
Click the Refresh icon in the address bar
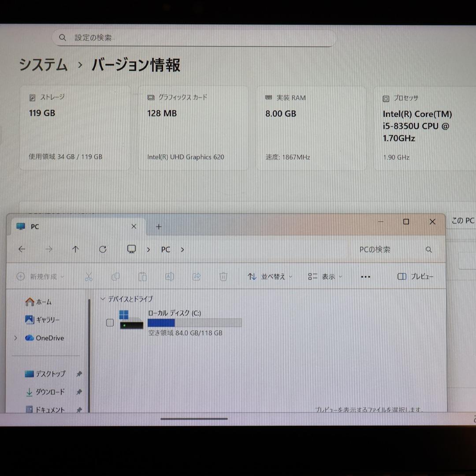(x=103, y=249)
